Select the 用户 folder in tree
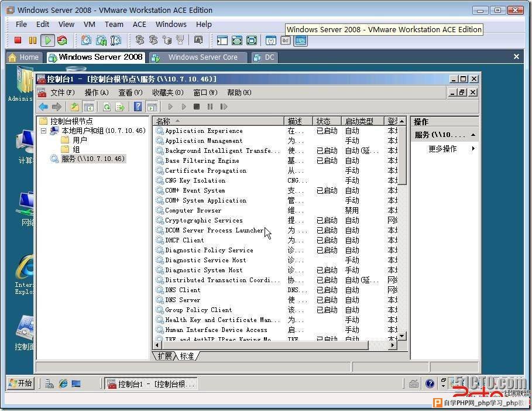Screen dimensions: 532x411 [80, 140]
